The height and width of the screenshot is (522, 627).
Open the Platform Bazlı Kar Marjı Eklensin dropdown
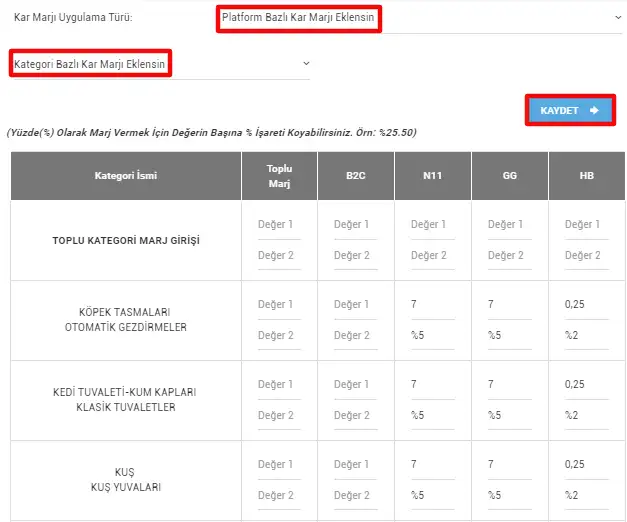(x=422, y=18)
